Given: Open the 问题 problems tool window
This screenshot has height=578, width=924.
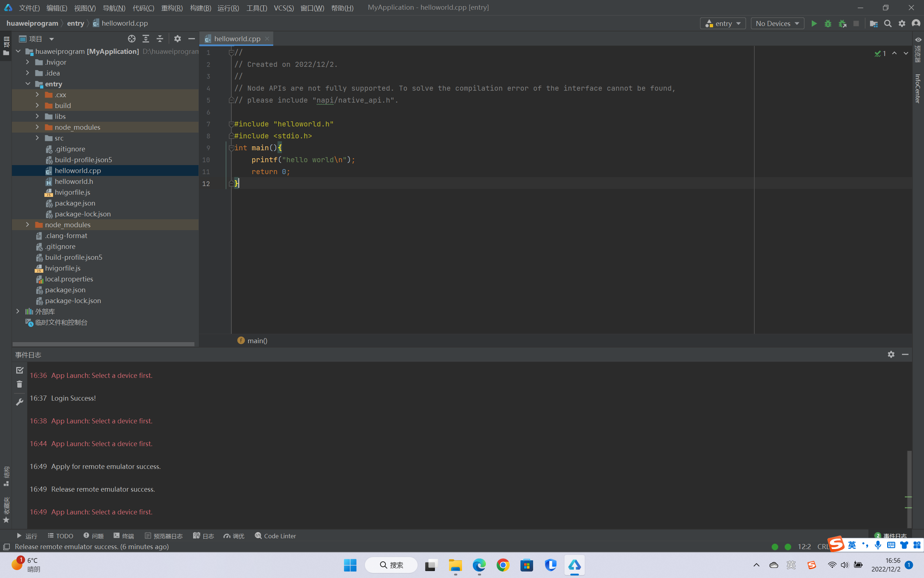Looking at the screenshot, I should click(93, 536).
